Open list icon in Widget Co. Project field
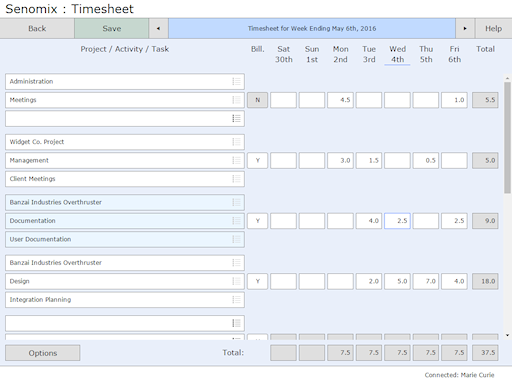 (x=236, y=142)
